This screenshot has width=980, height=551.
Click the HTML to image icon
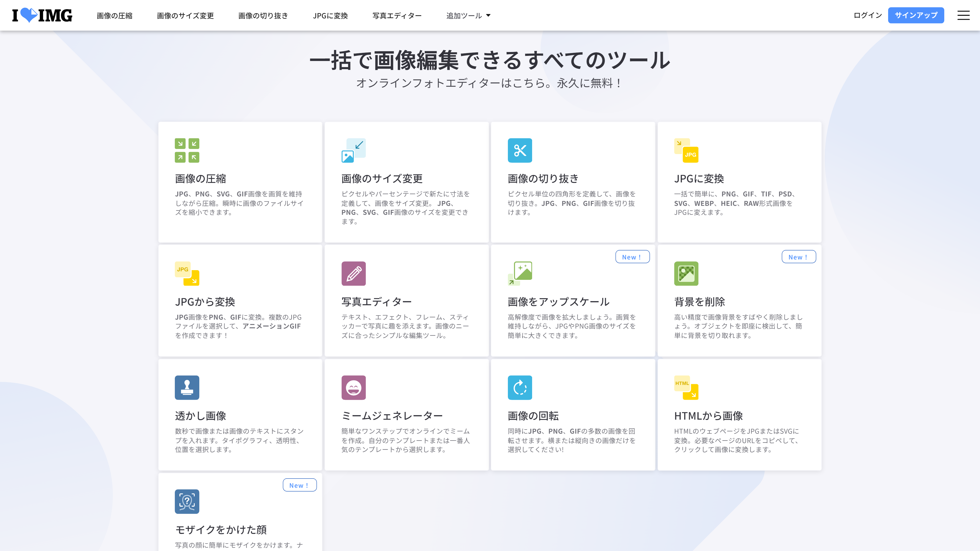tap(686, 387)
